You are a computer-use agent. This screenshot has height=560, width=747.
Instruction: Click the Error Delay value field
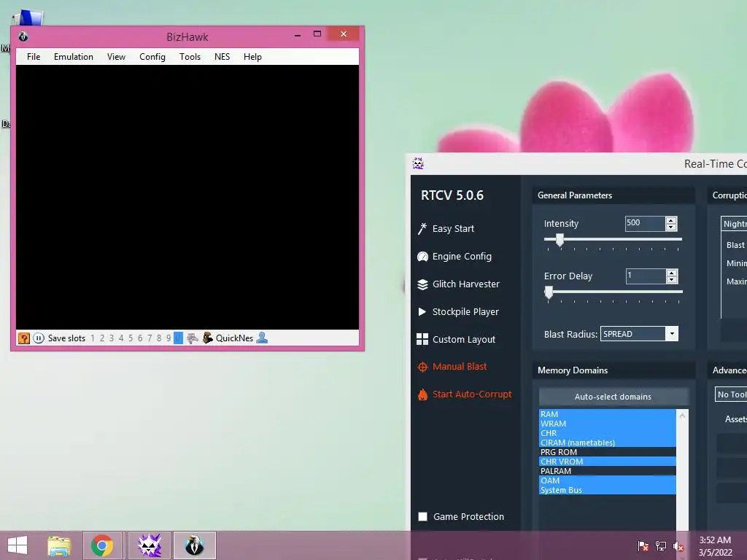click(x=646, y=276)
